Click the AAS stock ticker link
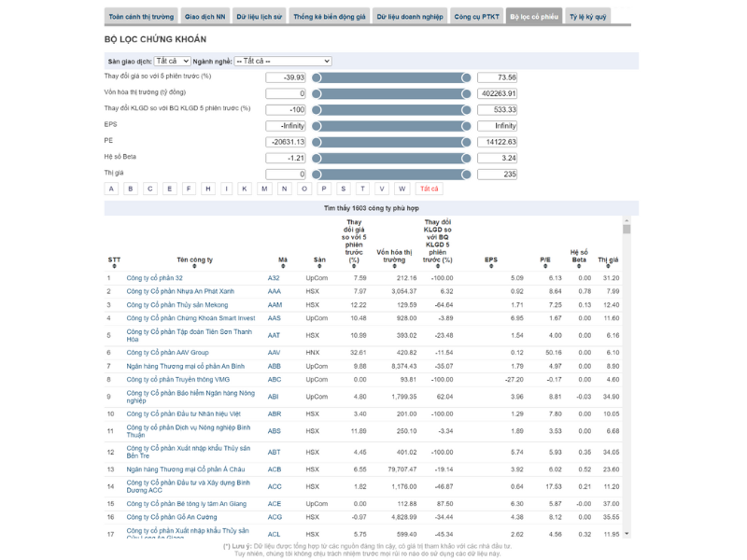This screenshot has height=560, width=747. (x=274, y=318)
